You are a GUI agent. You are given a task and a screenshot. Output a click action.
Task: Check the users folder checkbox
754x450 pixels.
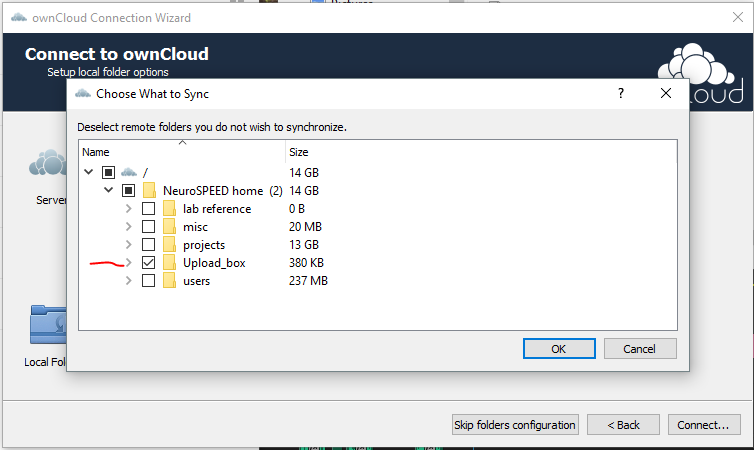[149, 281]
